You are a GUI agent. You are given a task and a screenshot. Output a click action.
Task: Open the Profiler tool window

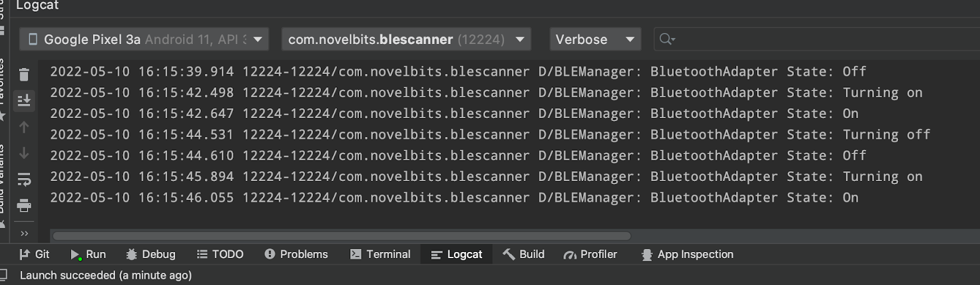[x=590, y=254]
